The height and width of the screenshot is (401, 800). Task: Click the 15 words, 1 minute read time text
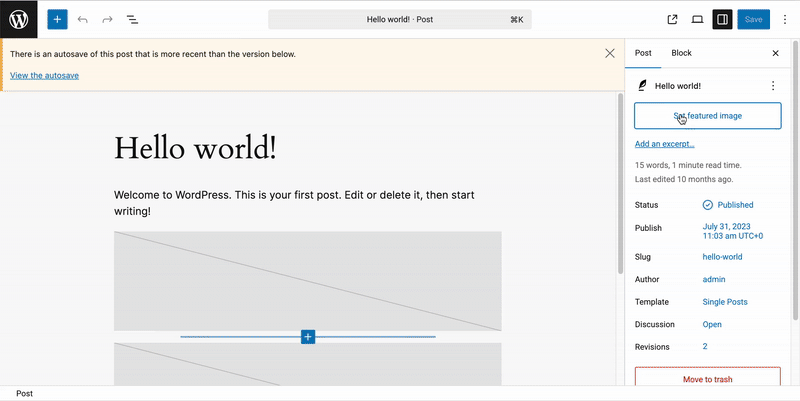(x=688, y=165)
